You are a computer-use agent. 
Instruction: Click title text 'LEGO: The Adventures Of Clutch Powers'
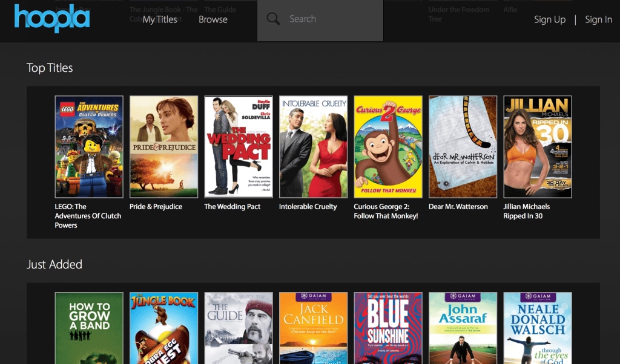pyautogui.click(x=88, y=216)
